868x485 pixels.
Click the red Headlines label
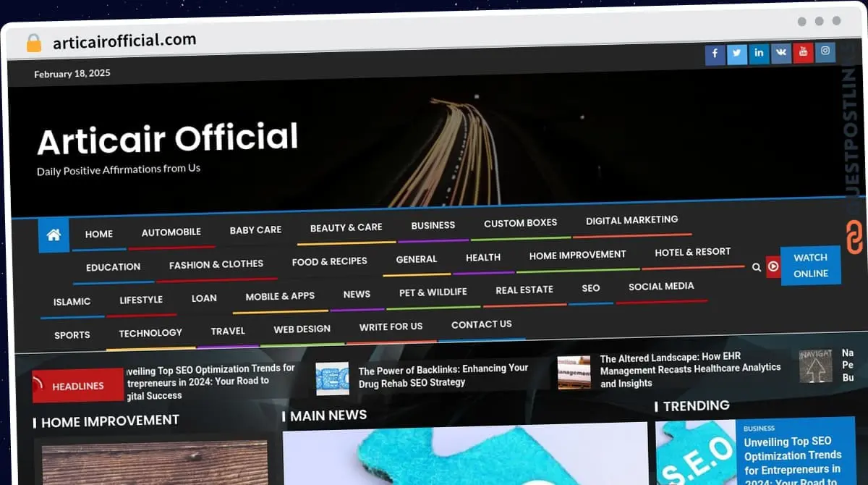pos(77,387)
